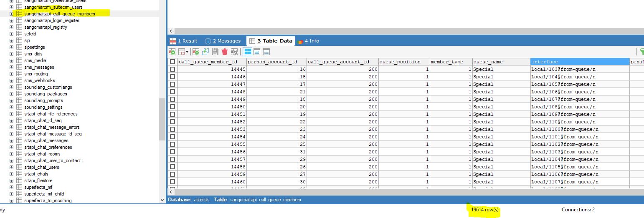The width and height of the screenshot is (644, 218).
Task: Switch to grid view mode icon
Action: [x=248, y=52]
